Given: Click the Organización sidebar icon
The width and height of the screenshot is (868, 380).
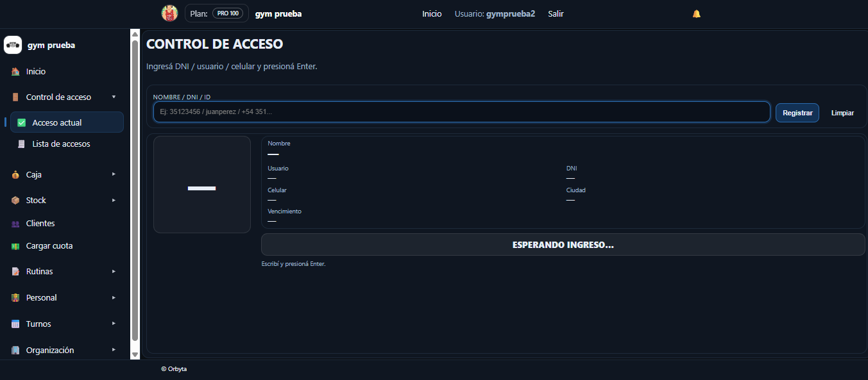Looking at the screenshot, I should (15, 350).
